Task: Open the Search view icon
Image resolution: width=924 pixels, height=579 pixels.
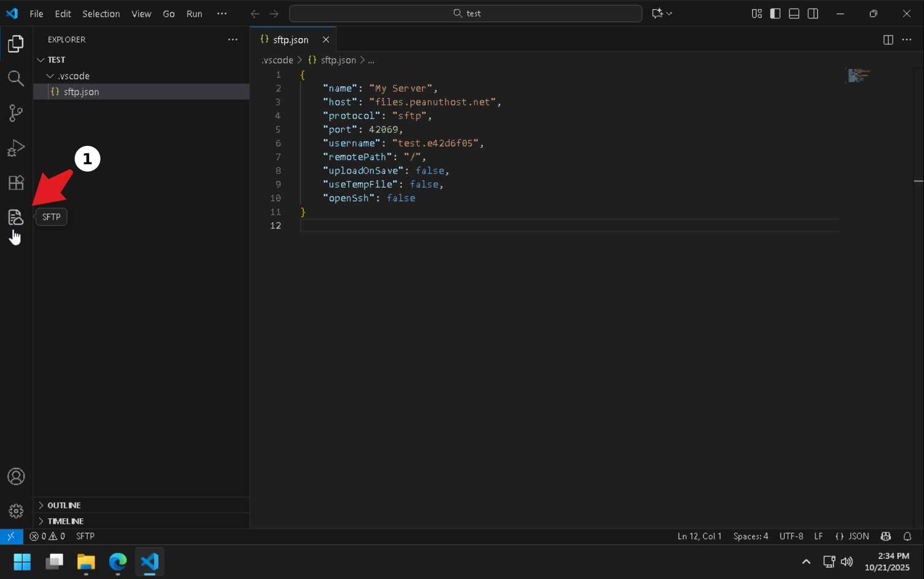Action: click(16, 79)
